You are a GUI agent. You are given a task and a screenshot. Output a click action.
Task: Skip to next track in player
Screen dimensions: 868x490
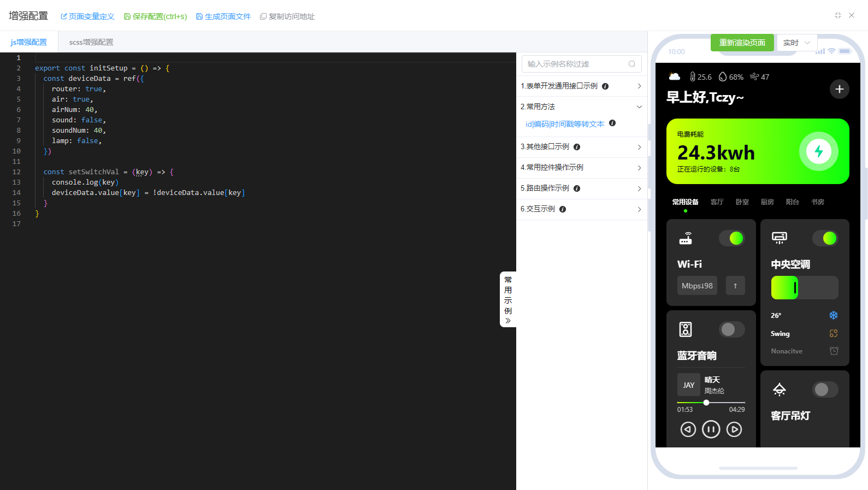tap(734, 429)
